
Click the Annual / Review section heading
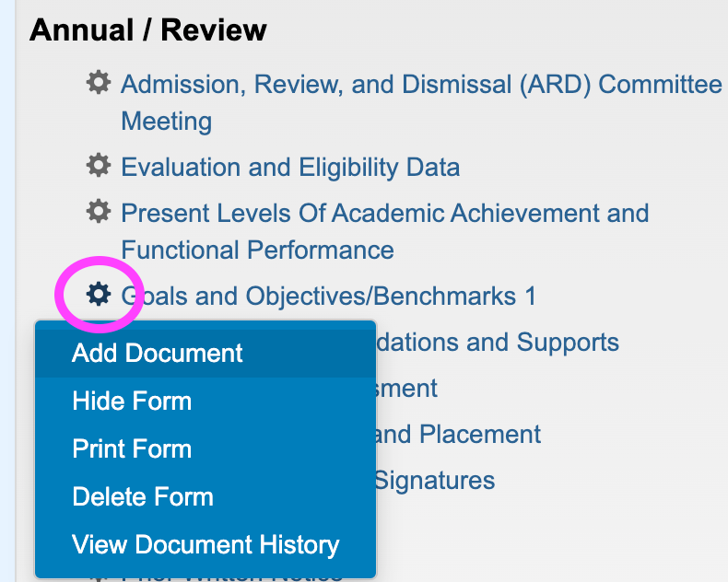(x=148, y=30)
